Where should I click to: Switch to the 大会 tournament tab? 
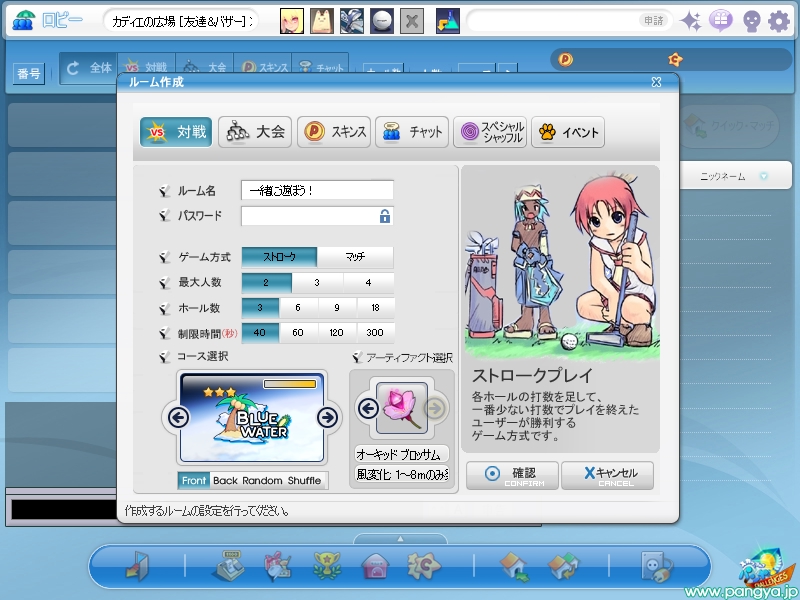click(255, 132)
